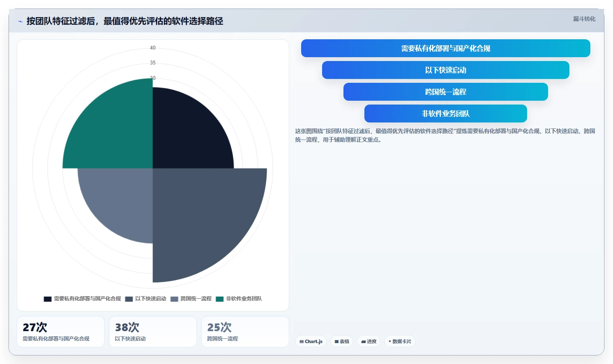The image size is (613, 364).
Task: Open the 25次 stat card
Action: 245,332
